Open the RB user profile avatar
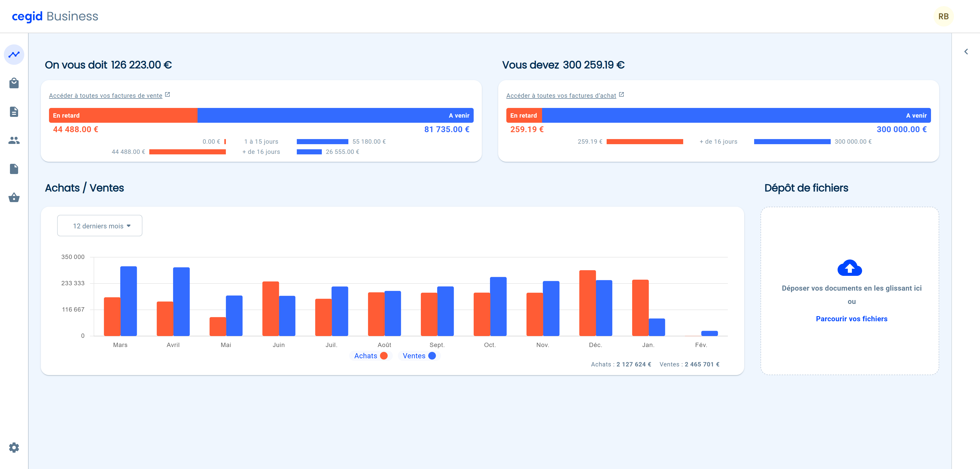 pyautogui.click(x=944, y=16)
